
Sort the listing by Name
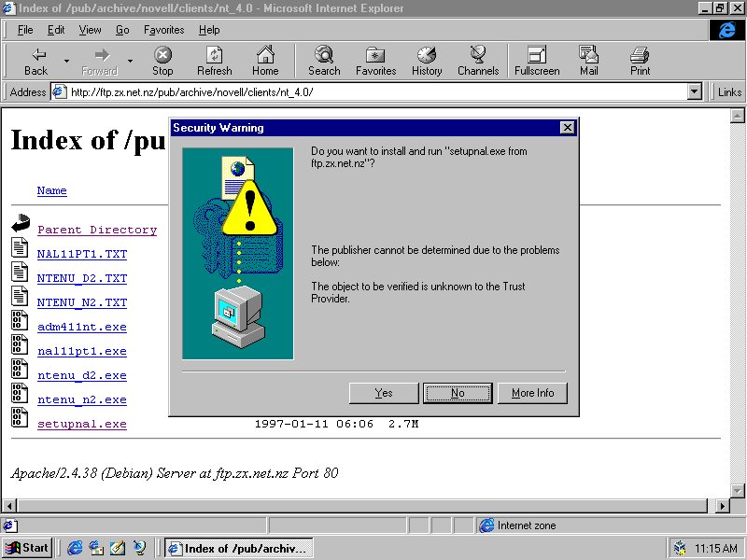click(x=52, y=190)
